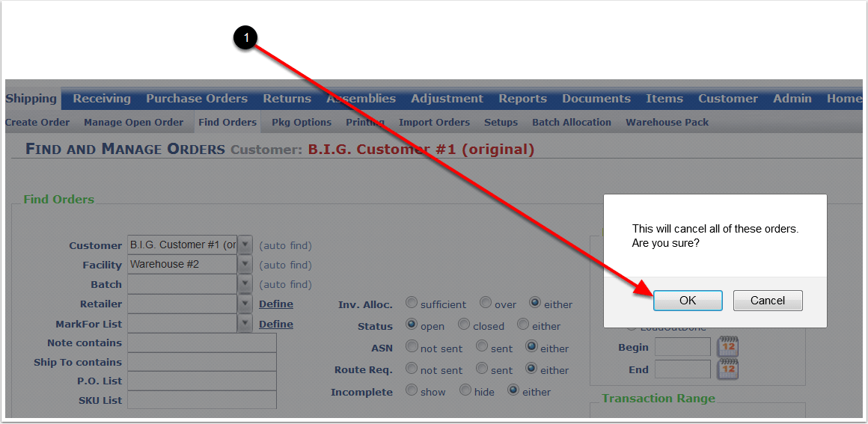Open the Admin main tab
Image resolution: width=868 pixels, height=424 pixels.
click(792, 99)
